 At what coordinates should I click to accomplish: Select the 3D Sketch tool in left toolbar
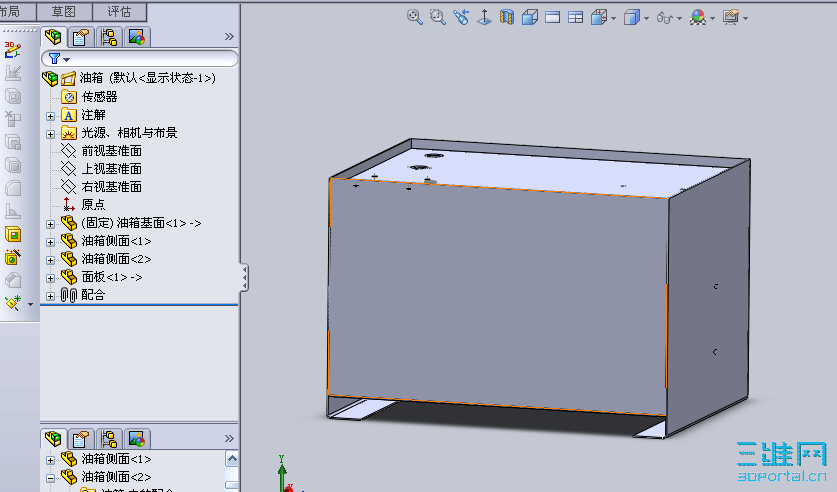pos(13,50)
